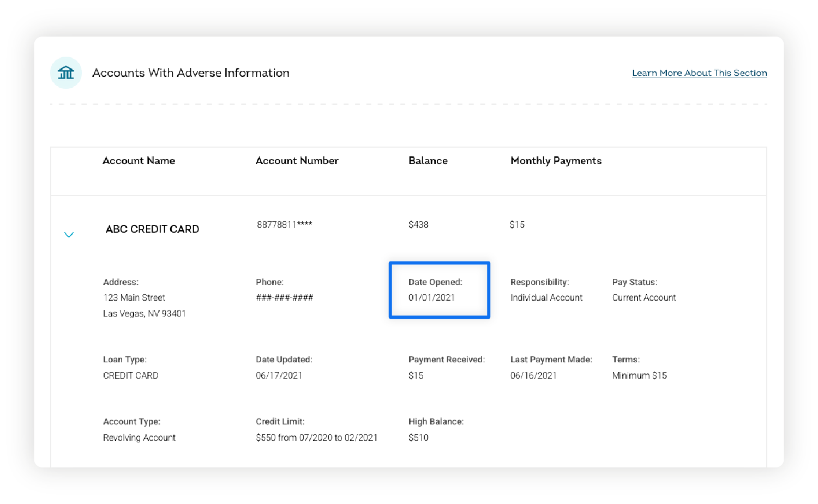The image size is (818, 504).
Task: Select the 01/01/2021 opened date
Action: pos(431,297)
